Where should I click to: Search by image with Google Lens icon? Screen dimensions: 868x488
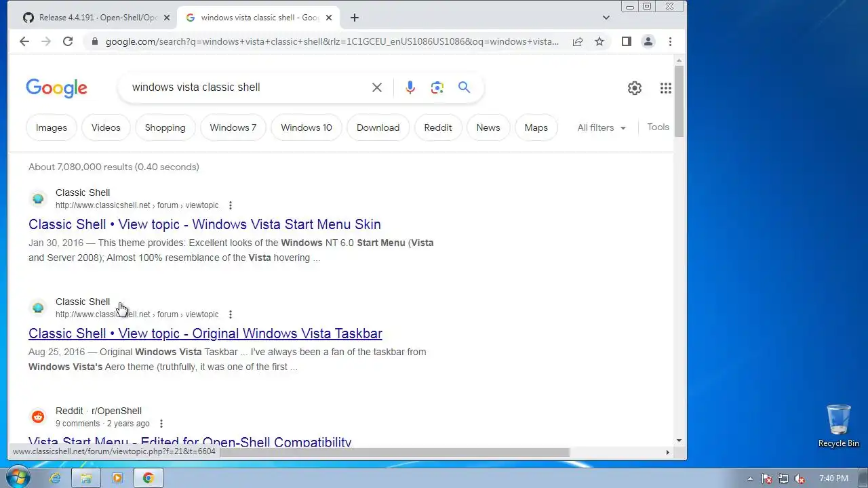click(x=437, y=87)
